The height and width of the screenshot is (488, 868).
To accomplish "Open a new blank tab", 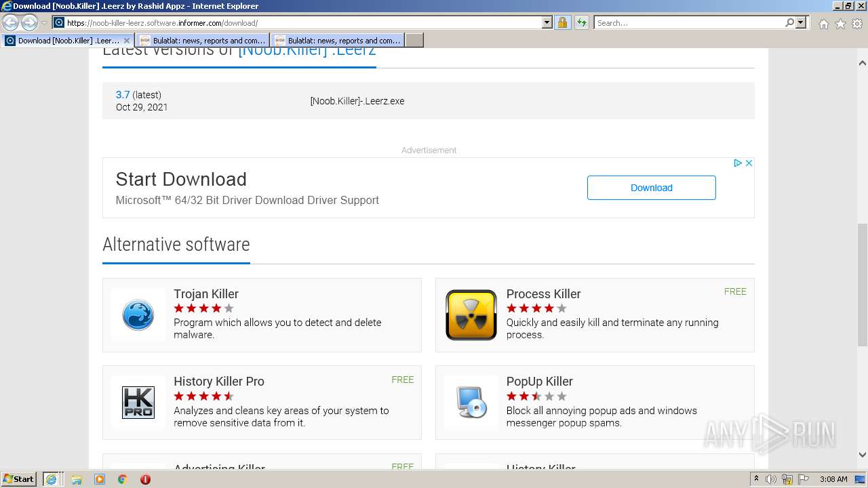I will (414, 41).
